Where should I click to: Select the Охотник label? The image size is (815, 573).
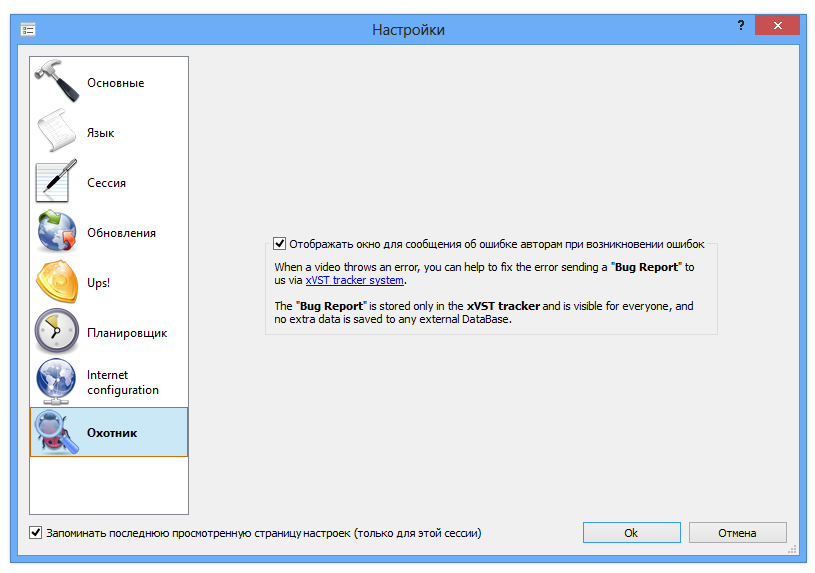[x=112, y=433]
